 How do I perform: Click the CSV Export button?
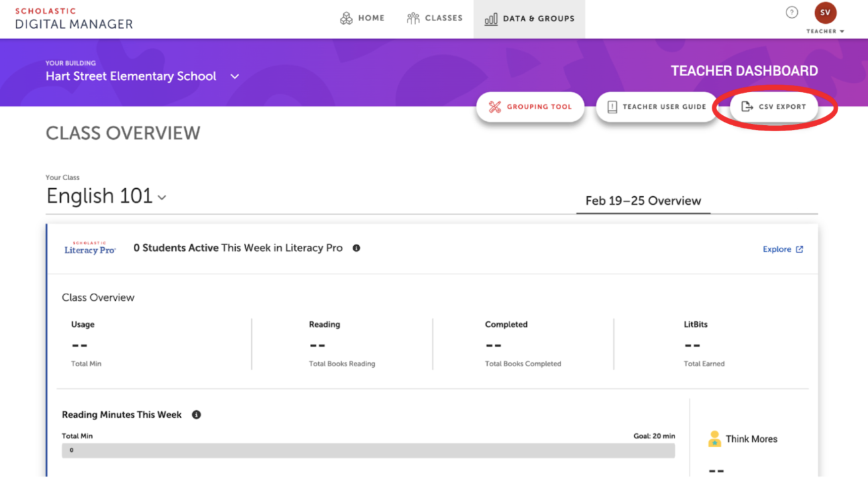773,107
